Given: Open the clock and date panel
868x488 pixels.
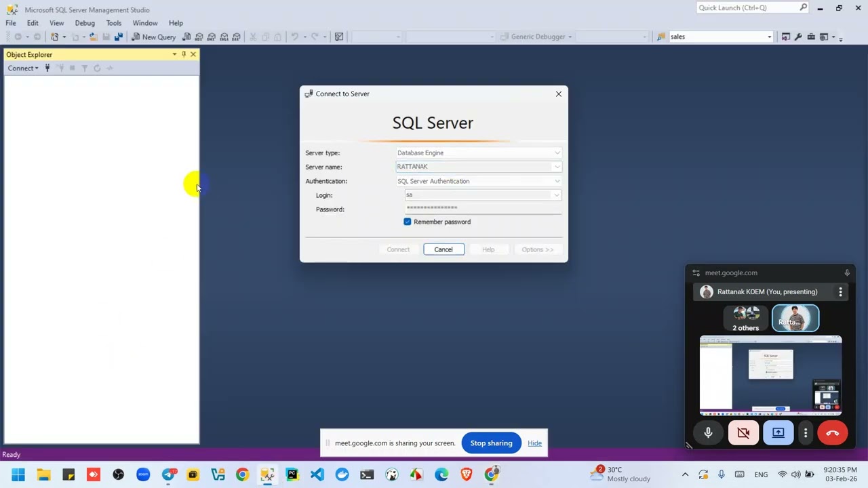Looking at the screenshot, I should [x=840, y=474].
